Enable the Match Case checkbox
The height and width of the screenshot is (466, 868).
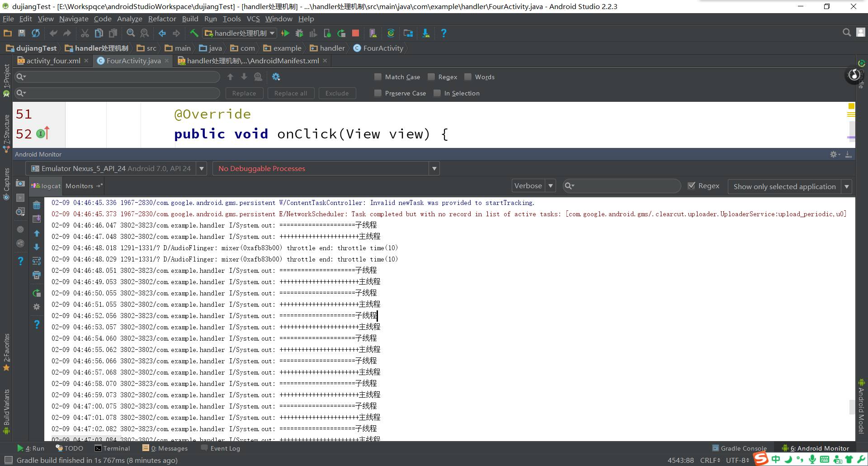click(x=378, y=77)
